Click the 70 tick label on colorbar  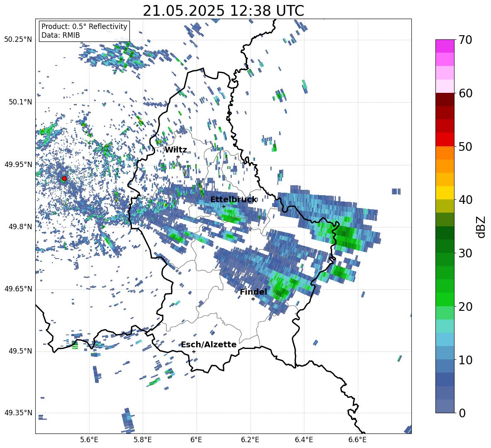(x=465, y=40)
